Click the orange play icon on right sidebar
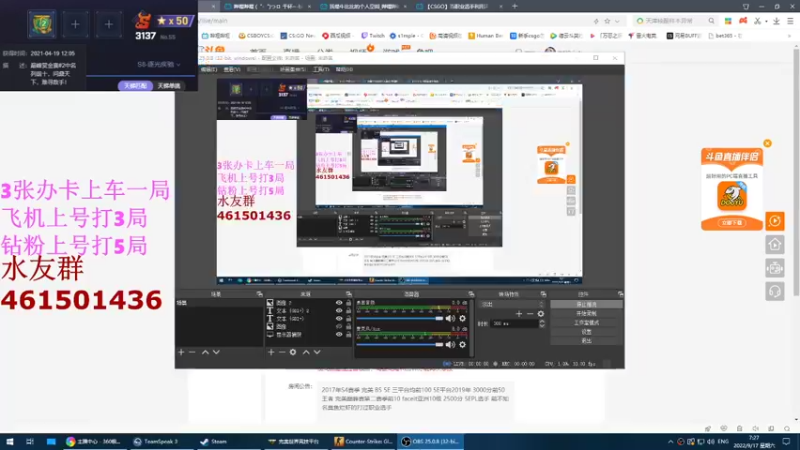 tap(775, 221)
